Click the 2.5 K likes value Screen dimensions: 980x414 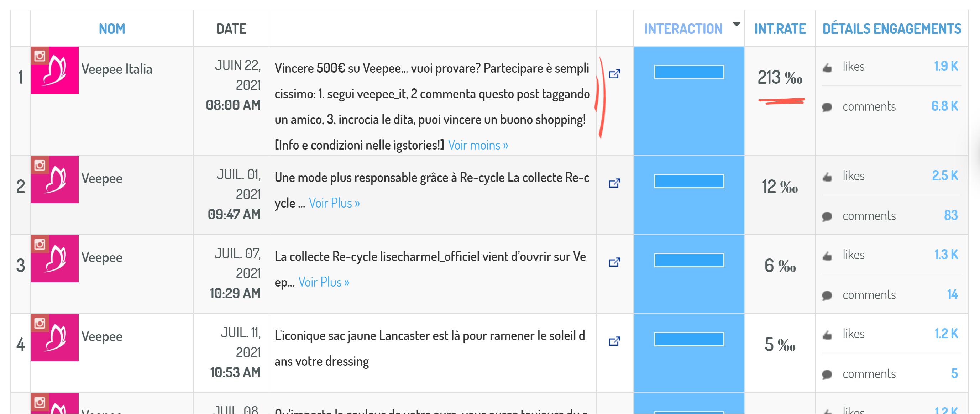point(945,176)
